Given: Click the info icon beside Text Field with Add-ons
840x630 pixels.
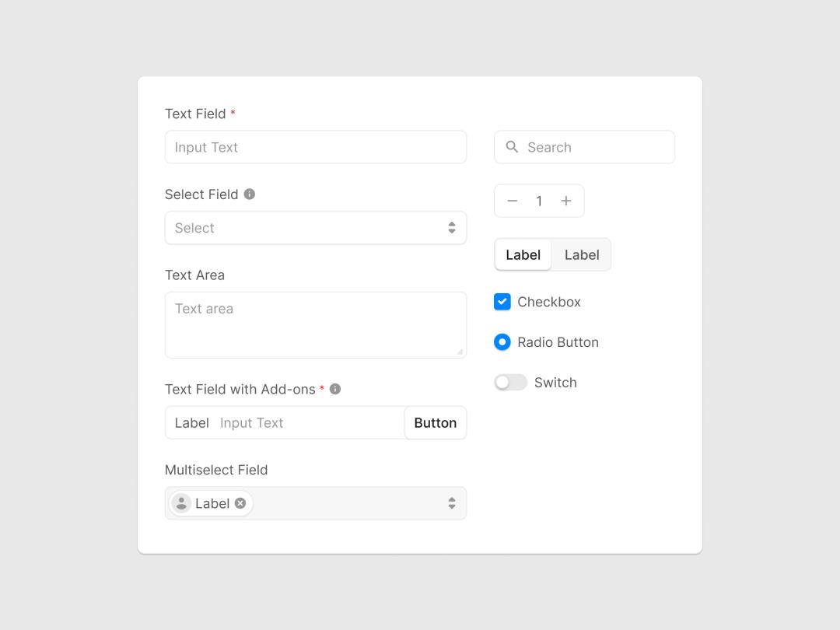Looking at the screenshot, I should (x=335, y=389).
